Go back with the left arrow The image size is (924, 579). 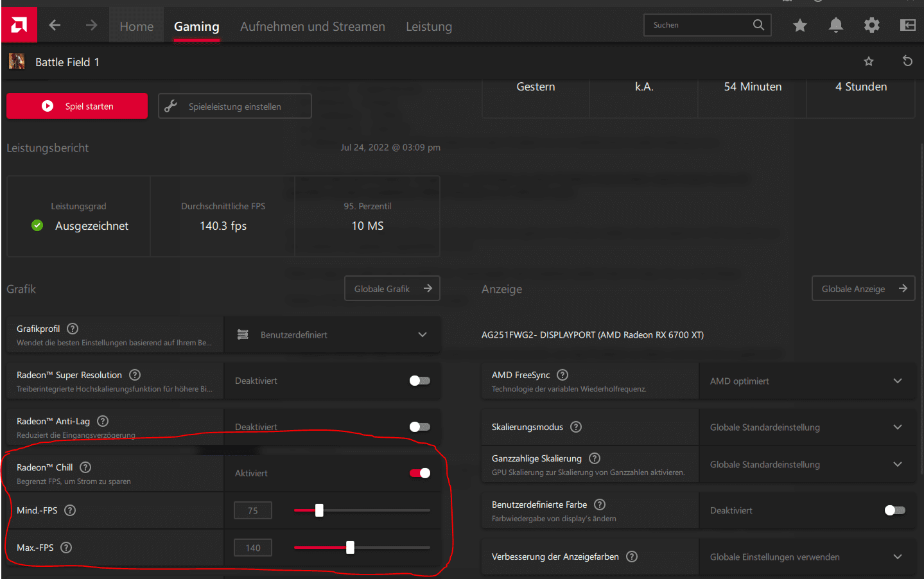point(55,25)
